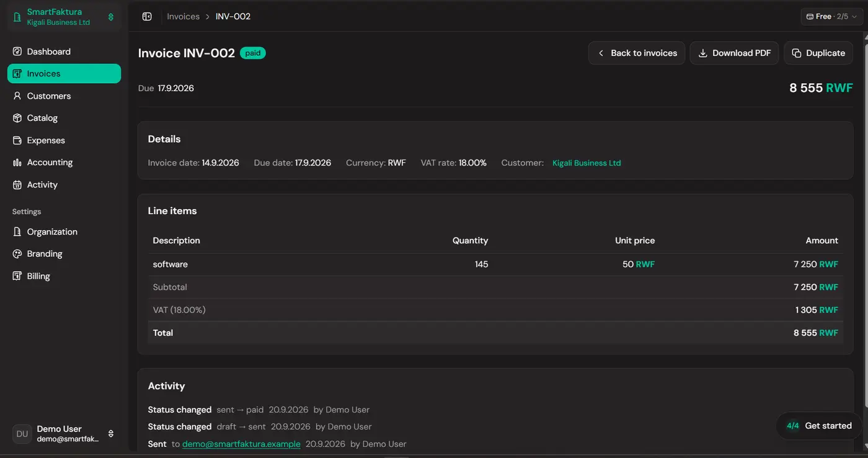This screenshot has width=868, height=458.
Task: Toggle the sidebar panel icon
Action: tap(147, 17)
